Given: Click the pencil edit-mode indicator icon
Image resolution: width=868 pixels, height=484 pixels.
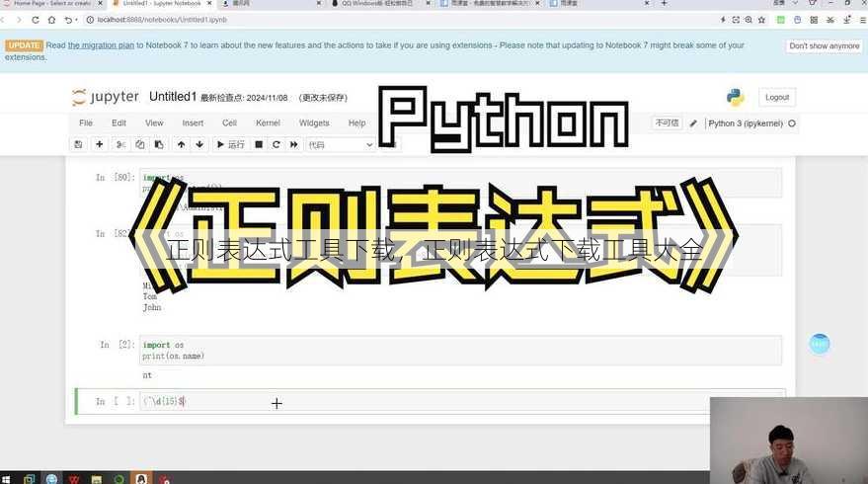Looking at the screenshot, I should point(693,123).
